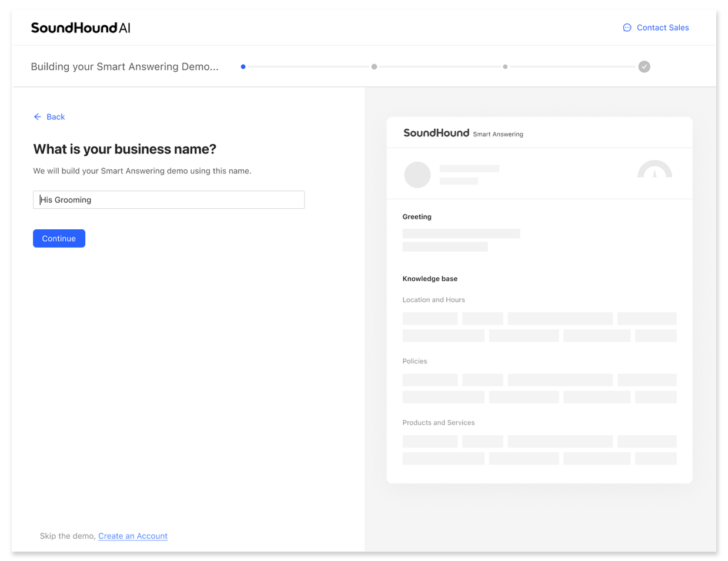Click the Knowledge base heading
728x561 pixels.
[430, 278]
